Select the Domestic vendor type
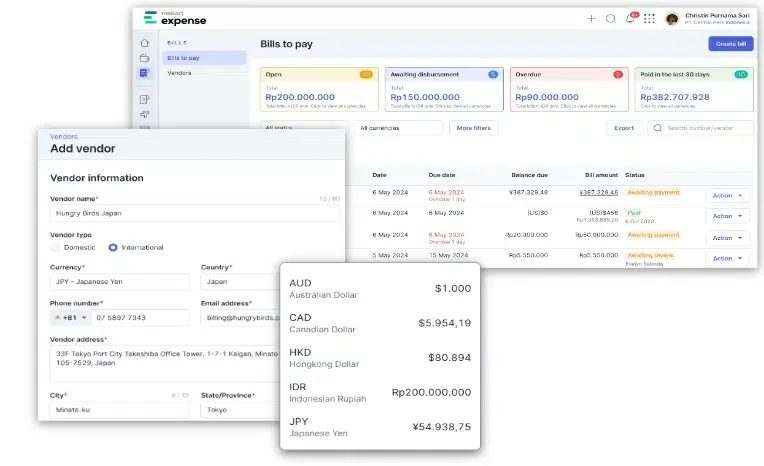 (x=55, y=248)
